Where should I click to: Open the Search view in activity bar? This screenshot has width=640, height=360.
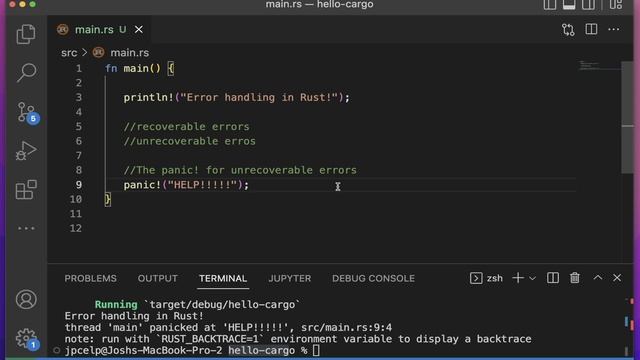(x=26, y=73)
